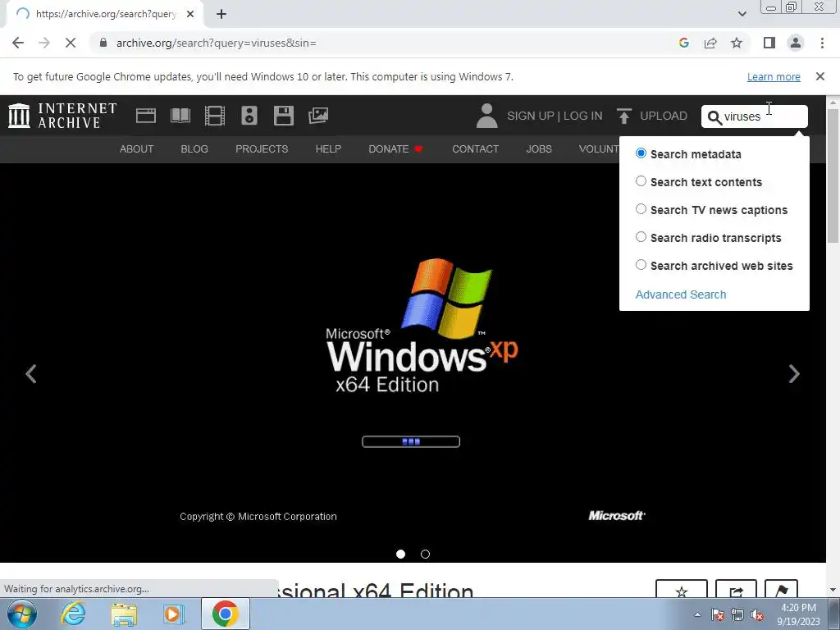Screen dimensions: 840x630
Task: Click Windows XP x64 preview image
Action: pos(413,363)
